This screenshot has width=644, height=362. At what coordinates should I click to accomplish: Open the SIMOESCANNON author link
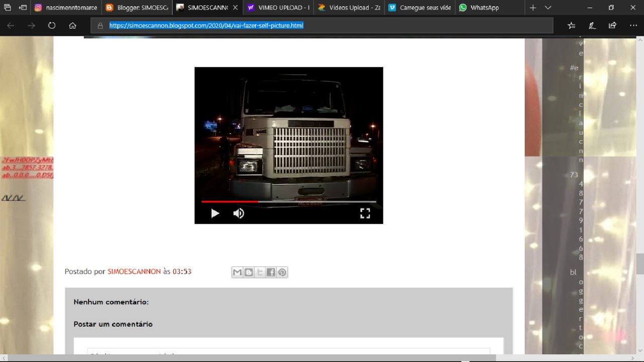coord(134,271)
